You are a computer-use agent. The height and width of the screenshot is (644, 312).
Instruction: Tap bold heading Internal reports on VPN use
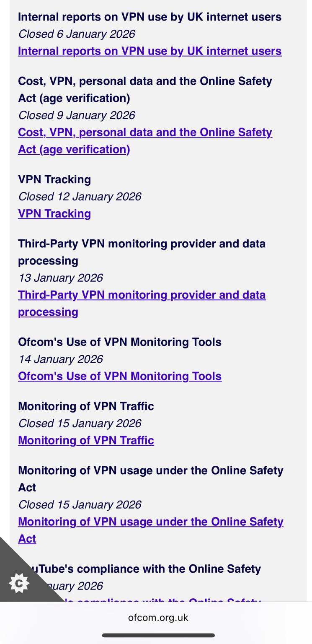150,17
